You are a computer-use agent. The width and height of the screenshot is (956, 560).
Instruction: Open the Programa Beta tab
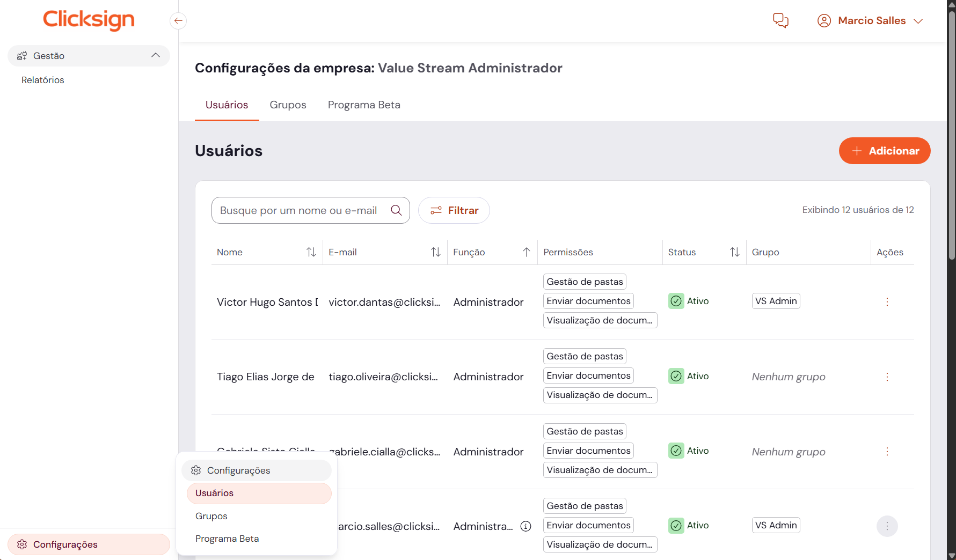363,105
